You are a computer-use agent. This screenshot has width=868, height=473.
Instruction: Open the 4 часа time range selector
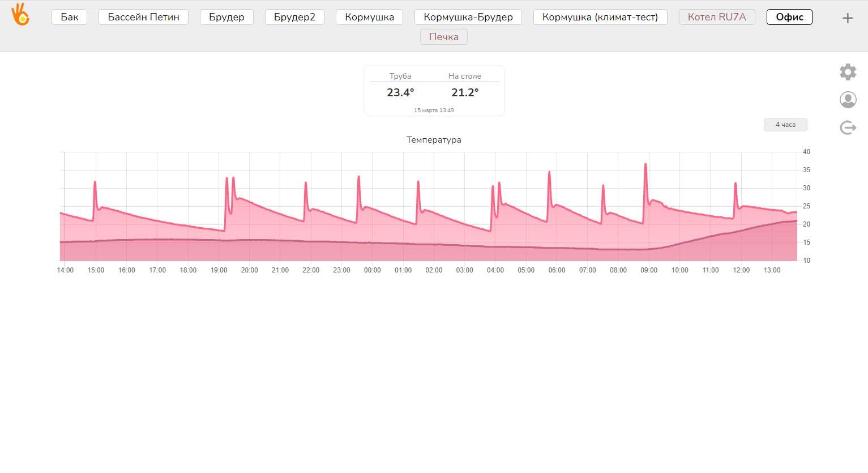point(785,125)
